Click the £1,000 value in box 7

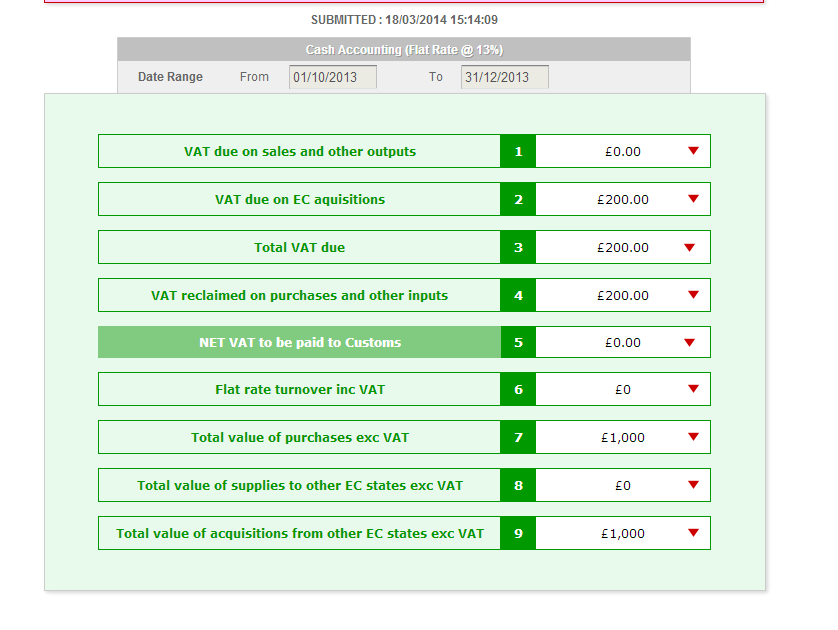[623, 438]
